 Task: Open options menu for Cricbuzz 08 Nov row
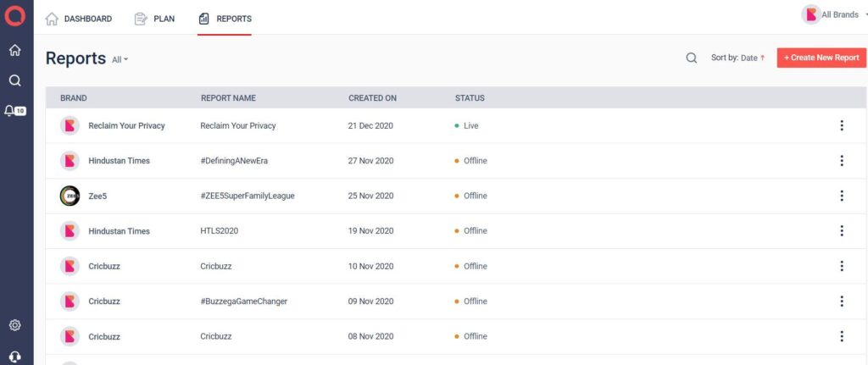pyautogui.click(x=842, y=336)
